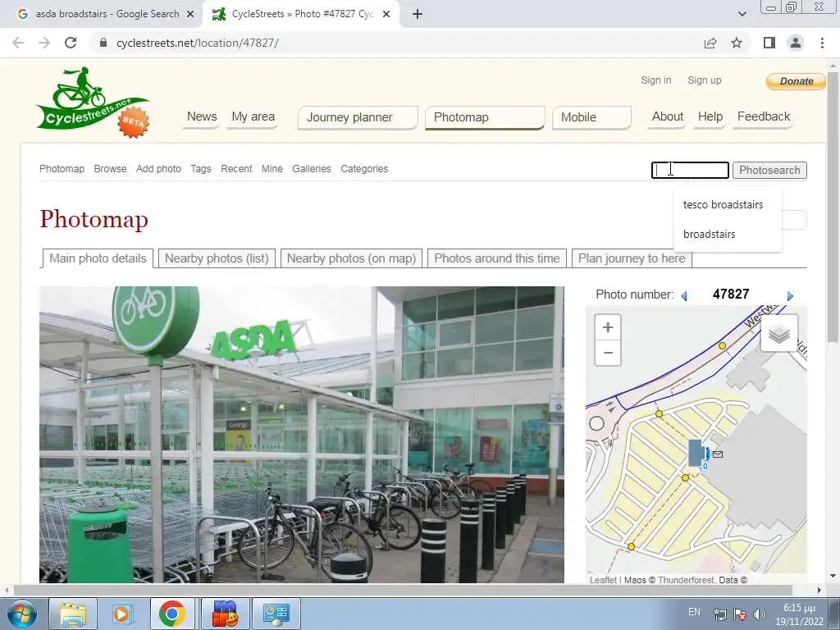Click the Help link
Image resolution: width=840 pixels, height=630 pixels.
pos(710,116)
